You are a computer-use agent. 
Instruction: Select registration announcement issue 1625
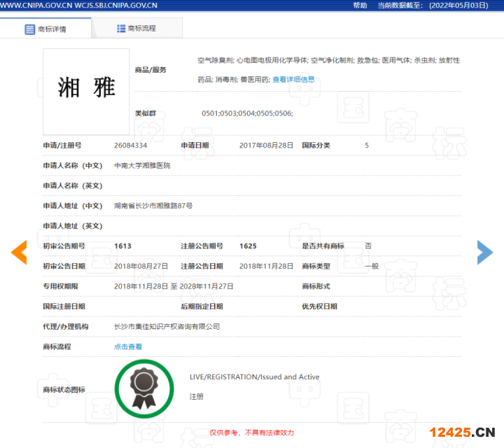[248, 246]
